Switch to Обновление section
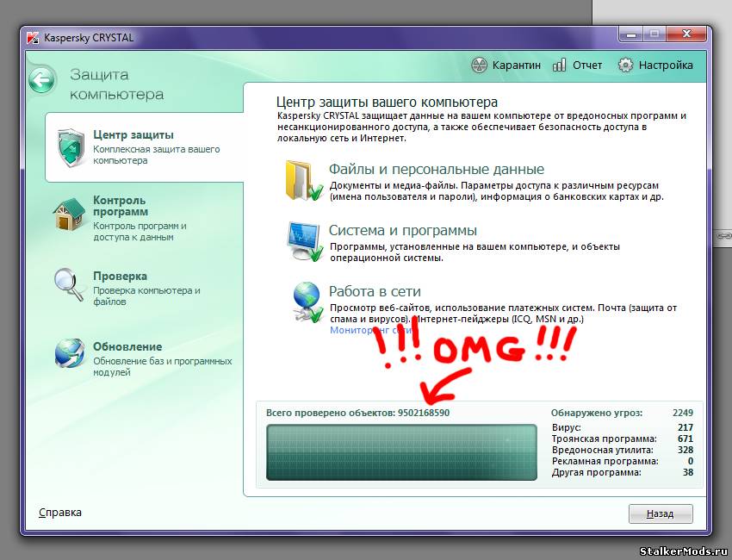Viewport: 732px width, 560px height. point(143,358)
